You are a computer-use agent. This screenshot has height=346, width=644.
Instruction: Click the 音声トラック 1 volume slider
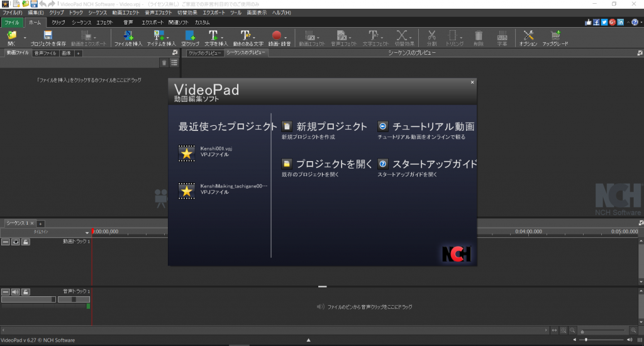point(28,300)
